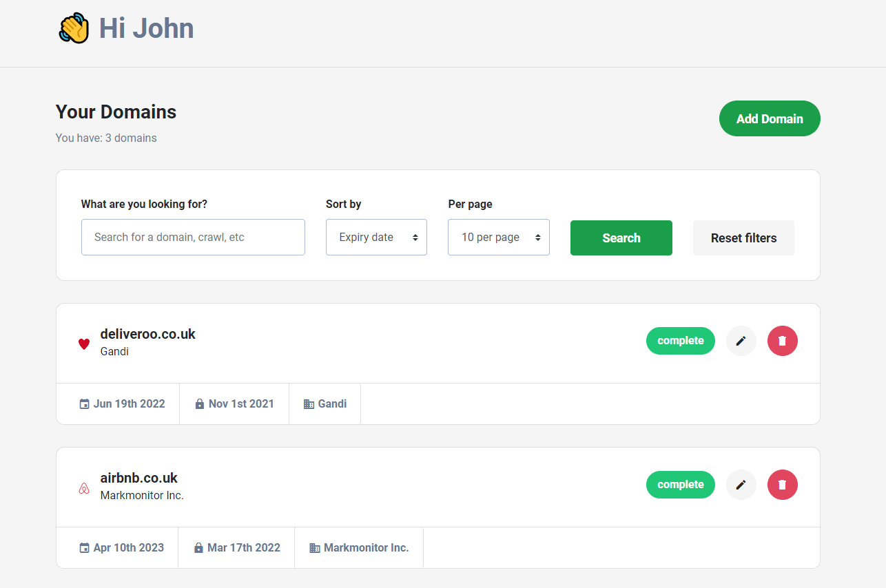
Task: Click the complete status badge for deliveroo.co.uk
Action: (681, 341)
